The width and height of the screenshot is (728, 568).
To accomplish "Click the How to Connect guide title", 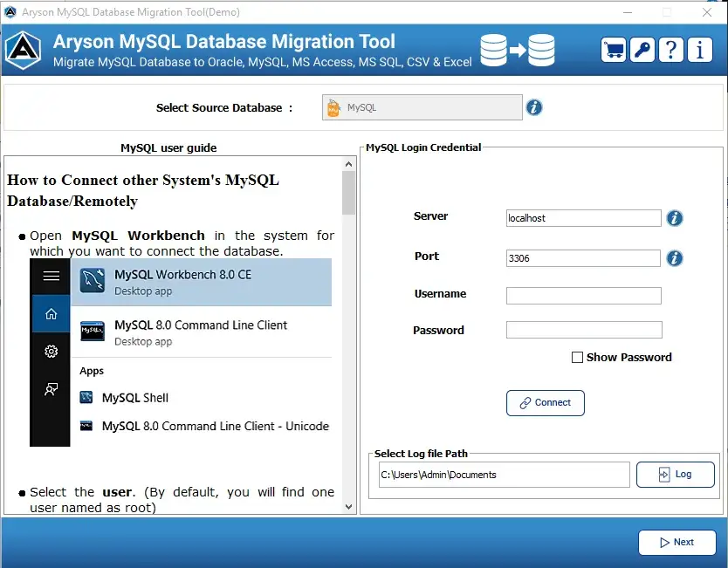I will tap(143, 191).
